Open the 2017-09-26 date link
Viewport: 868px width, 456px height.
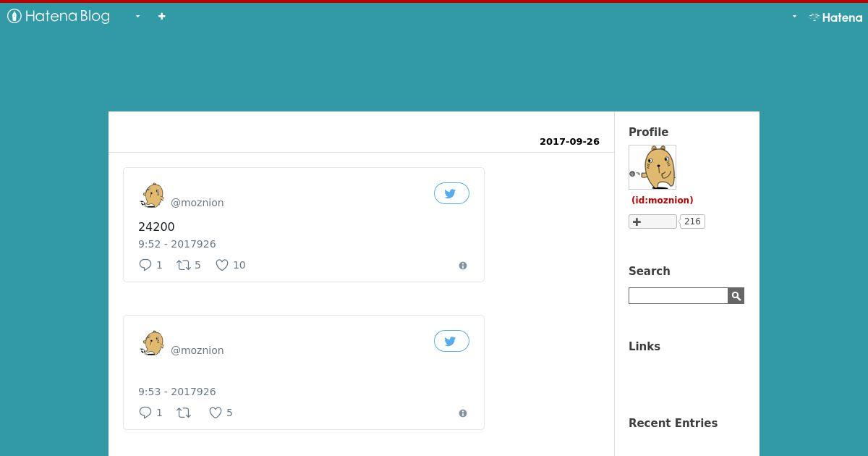tap(569, 142)
